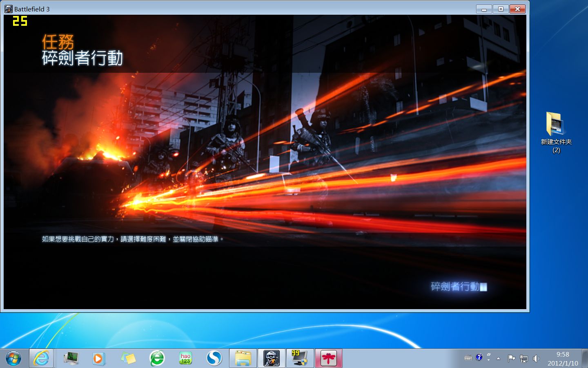Close the Battlefield 3 window

pyautogui.click(x=517, y=9)
